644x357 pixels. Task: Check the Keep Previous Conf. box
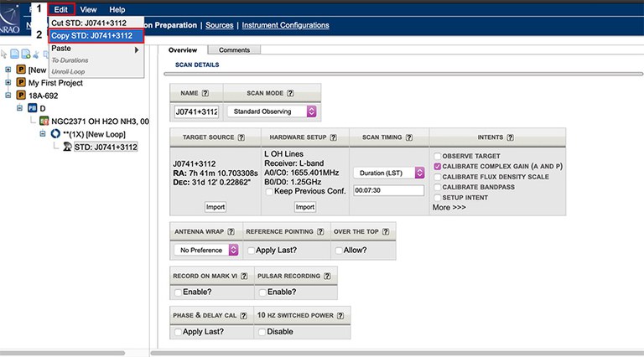(x=268, y=191)
